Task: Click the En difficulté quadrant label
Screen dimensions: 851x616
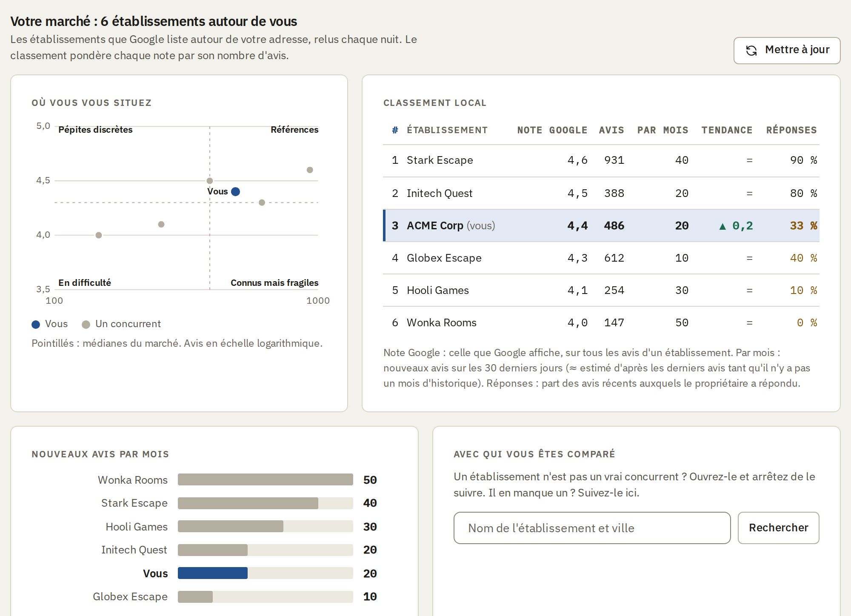Action: point(85,283)
